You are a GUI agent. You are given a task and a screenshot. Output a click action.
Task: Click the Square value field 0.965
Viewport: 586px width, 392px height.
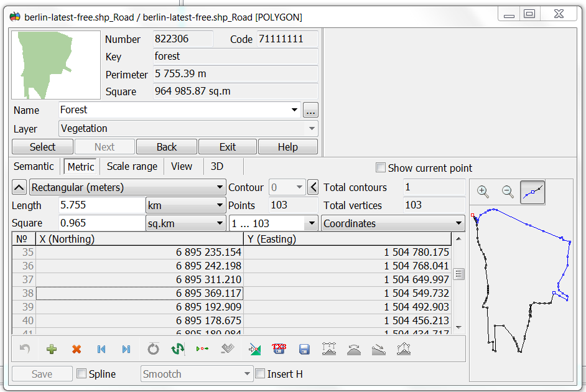coord(101,223)
